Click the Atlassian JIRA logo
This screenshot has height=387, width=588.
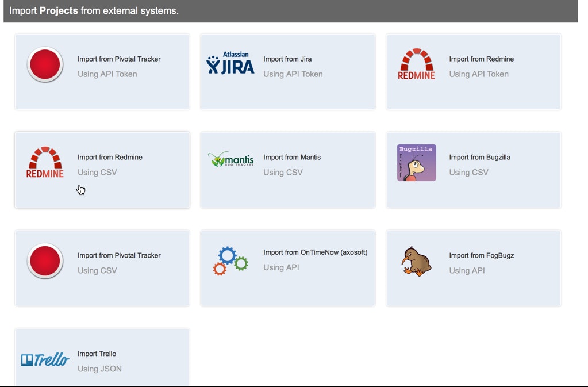pos(230,63)
